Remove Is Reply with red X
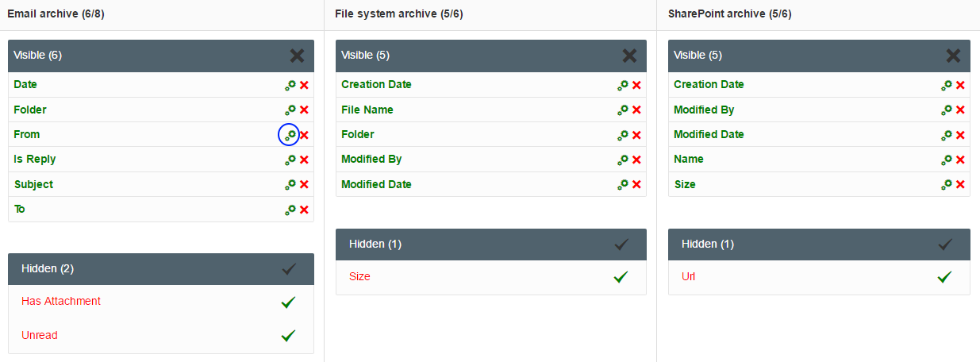980x362 pixels. 304,160
